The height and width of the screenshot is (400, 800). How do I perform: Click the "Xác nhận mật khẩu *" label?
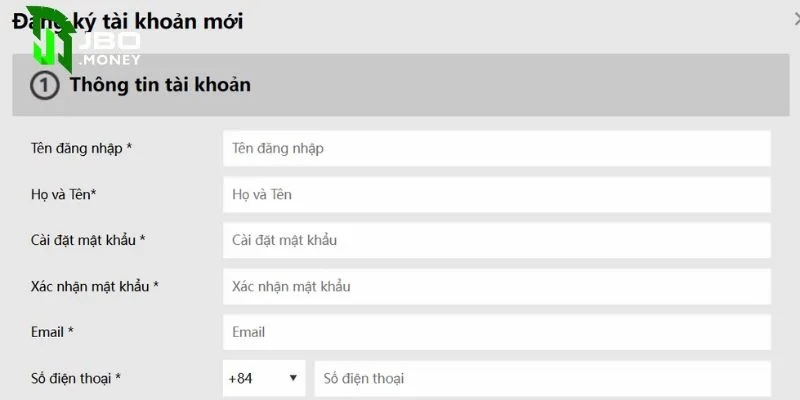click(x=94, y=286)
